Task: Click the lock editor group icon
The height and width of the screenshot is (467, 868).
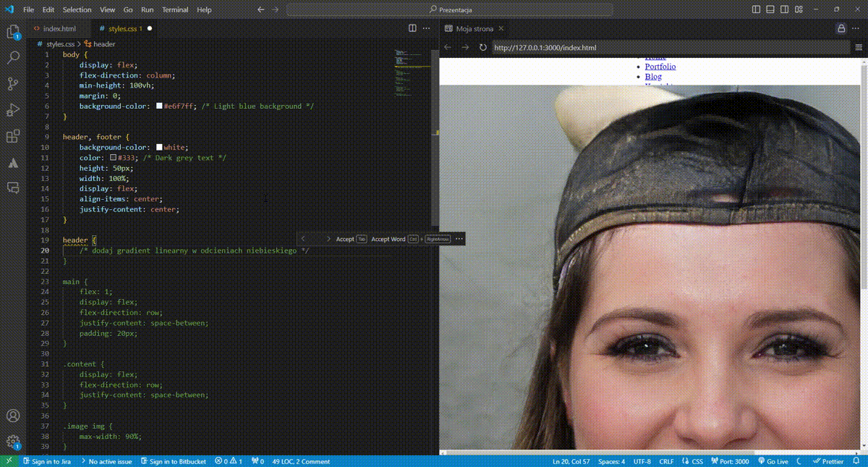Action: coord(841,28)
